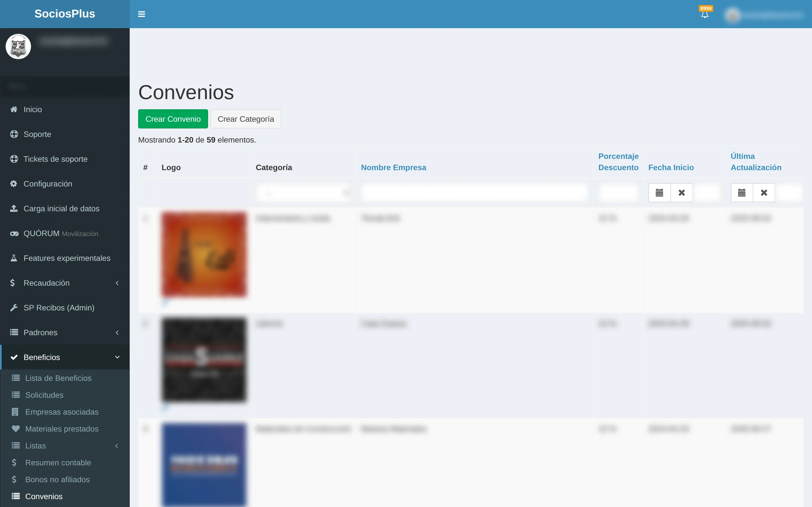Clear the Fecha Inicio date filter
812x507 pixels.
(681, 192)
